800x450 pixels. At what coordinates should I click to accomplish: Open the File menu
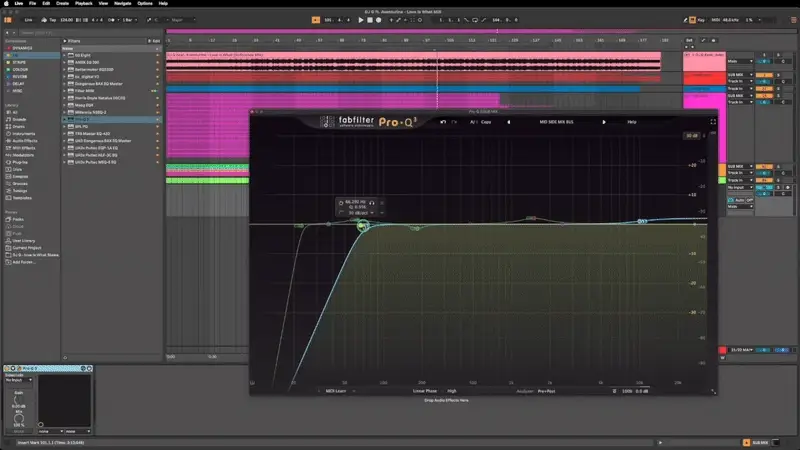(32, 3)
